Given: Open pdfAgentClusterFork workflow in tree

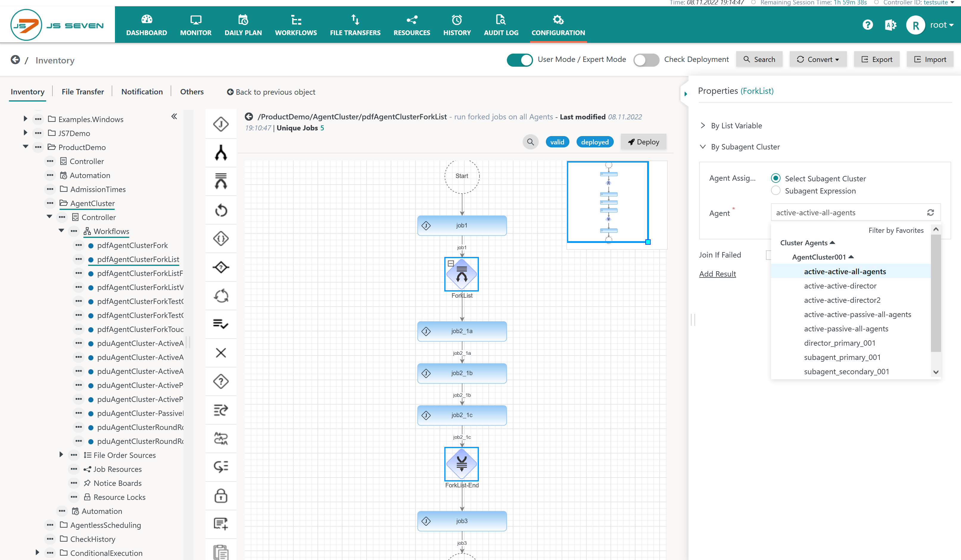Looking at the screenshot, I should [x=132, y=245].
